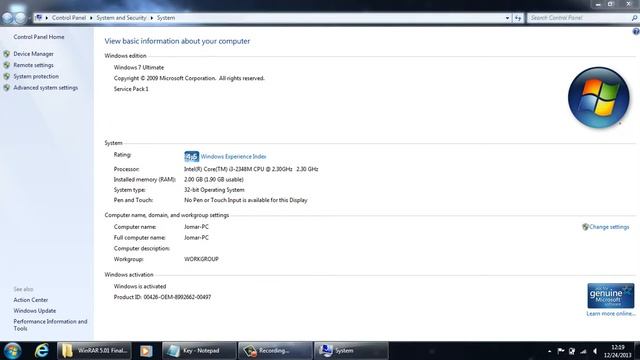The height and width of the screenshot is (360, 640).
Task: Open Advanced system settings
Action: (x=46, y=88)
